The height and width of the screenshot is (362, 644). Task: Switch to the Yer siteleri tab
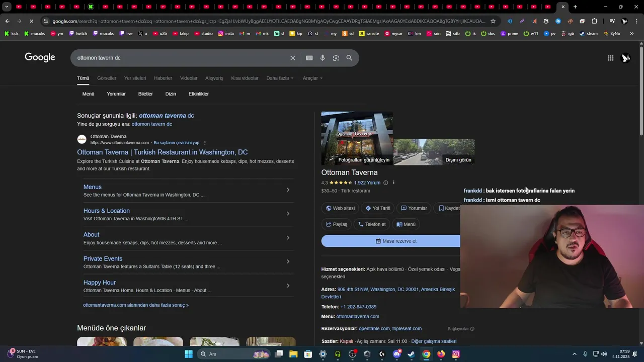[x=135, y=78]
